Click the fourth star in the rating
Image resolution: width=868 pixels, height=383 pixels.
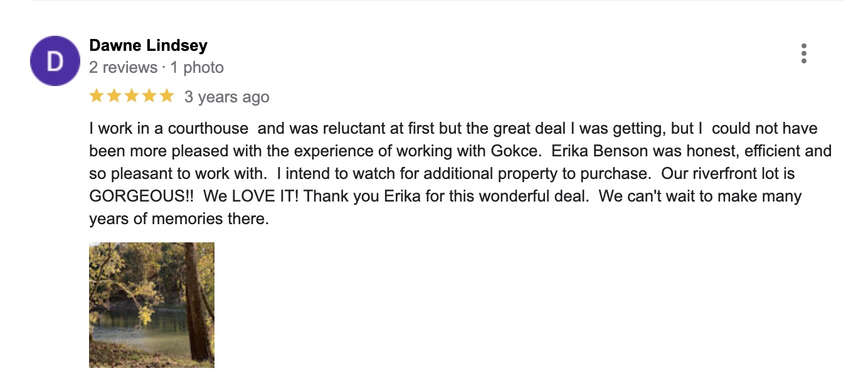149,96
